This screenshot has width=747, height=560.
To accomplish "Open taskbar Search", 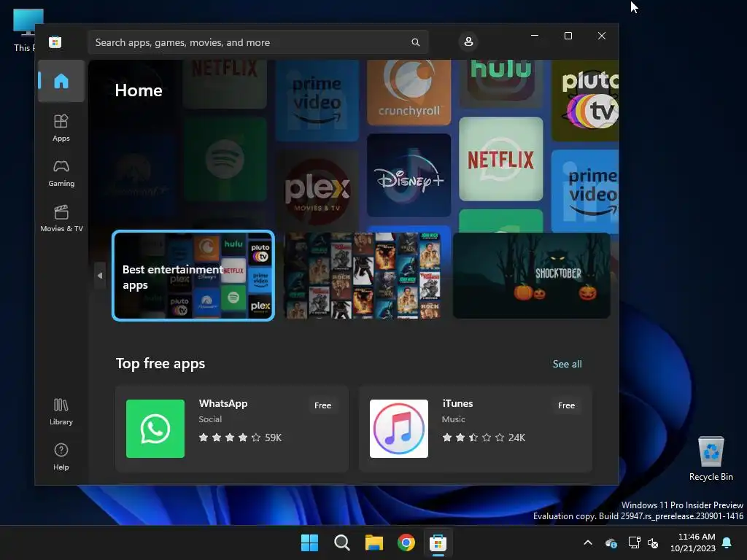I will point(342,542).
